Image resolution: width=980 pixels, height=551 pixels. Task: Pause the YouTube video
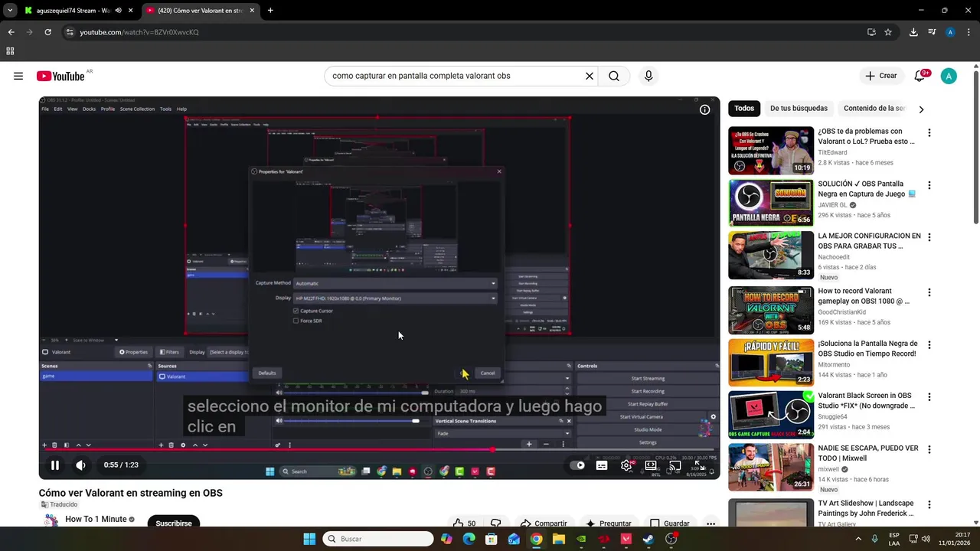point(55,465)
